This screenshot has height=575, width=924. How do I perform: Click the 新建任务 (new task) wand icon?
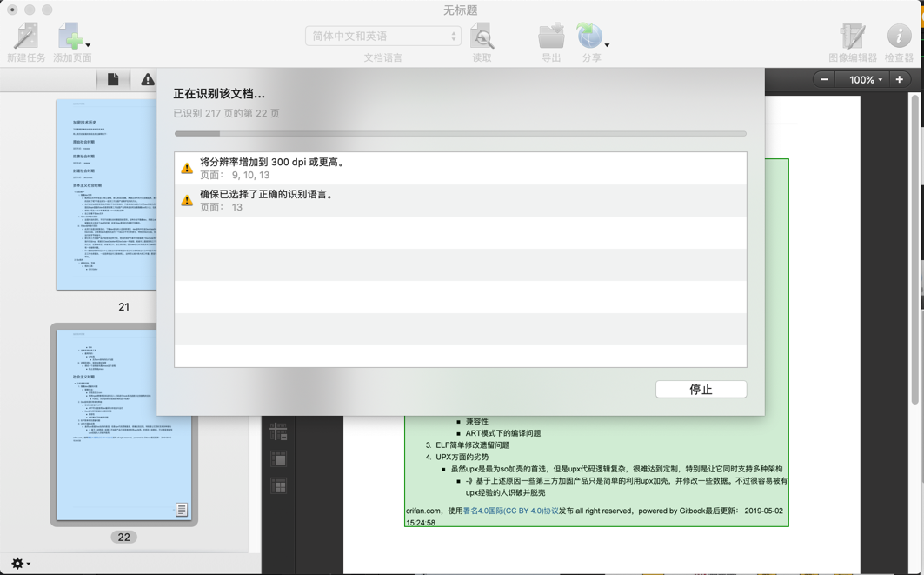tap(26, 36)
